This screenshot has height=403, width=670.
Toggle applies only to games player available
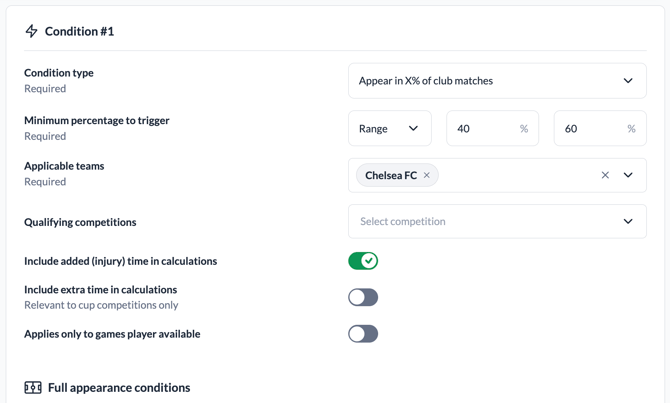[x=363, y=334]
